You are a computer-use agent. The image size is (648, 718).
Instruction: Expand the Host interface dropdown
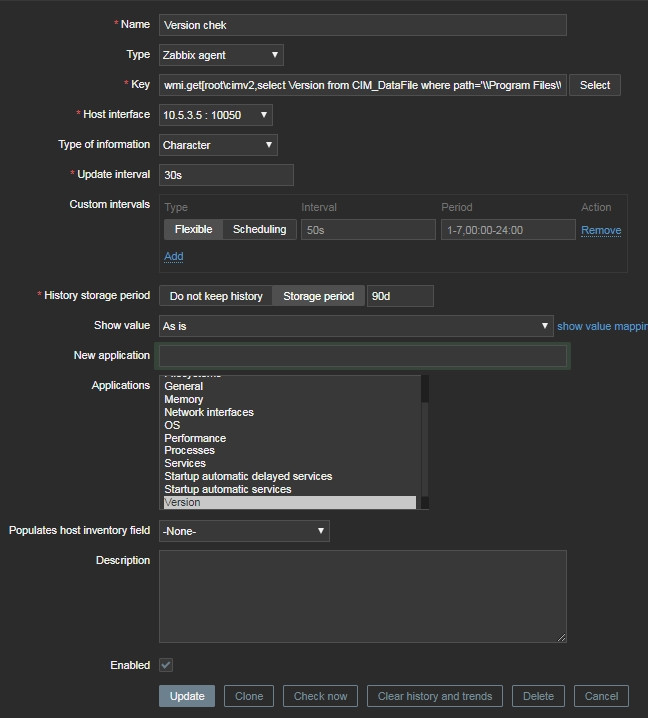(215, 115)
